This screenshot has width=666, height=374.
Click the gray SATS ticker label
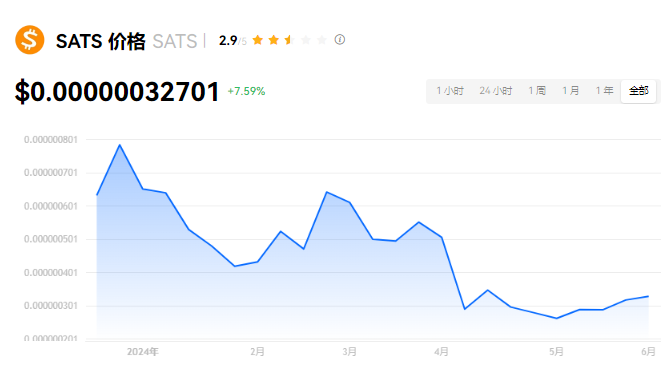[x=175, y=41]
